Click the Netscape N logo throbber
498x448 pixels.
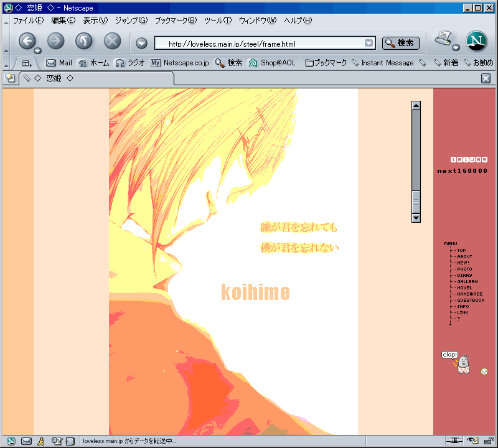point(476,41)
